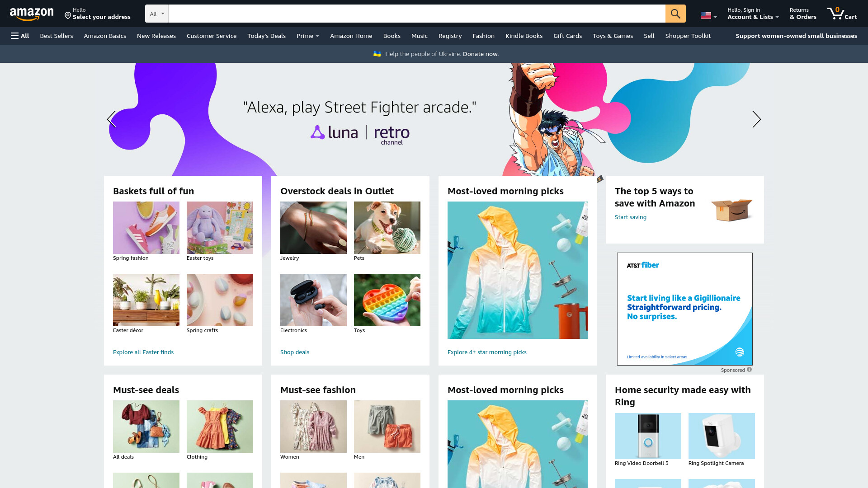The width and height of the screenshot is (868, 488).
Task: Click the Street Fighter Luna banner
Action: coord(434,119)
